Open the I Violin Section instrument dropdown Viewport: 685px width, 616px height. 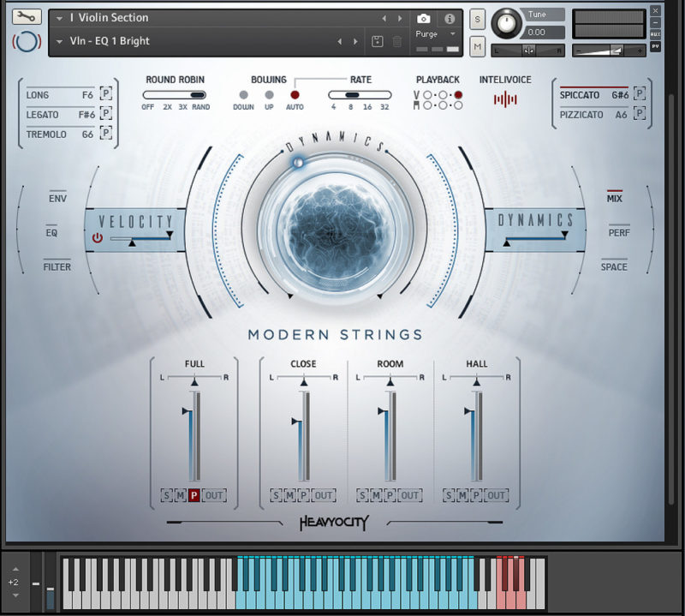[59, 18]
